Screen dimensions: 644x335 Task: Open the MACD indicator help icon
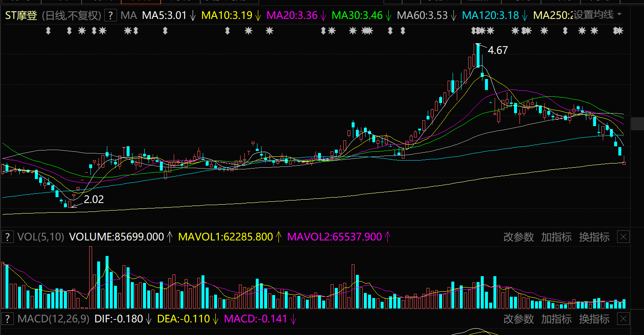click(x=7, y=319)
